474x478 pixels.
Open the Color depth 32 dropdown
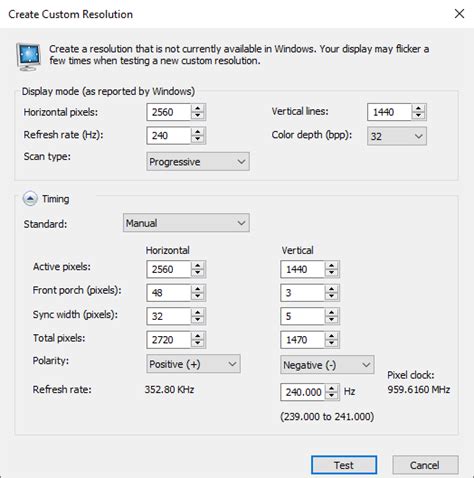(397, 136)
